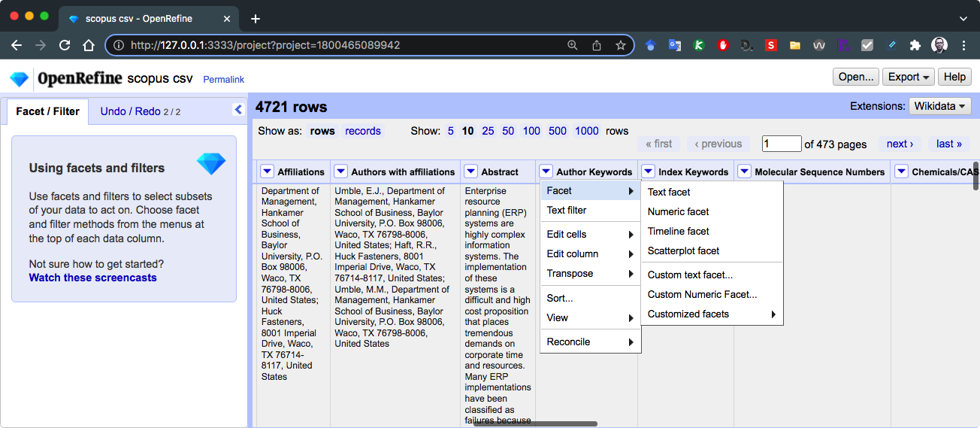Show 50 rows per page
The image size is (980, 428).
[508, 131]
